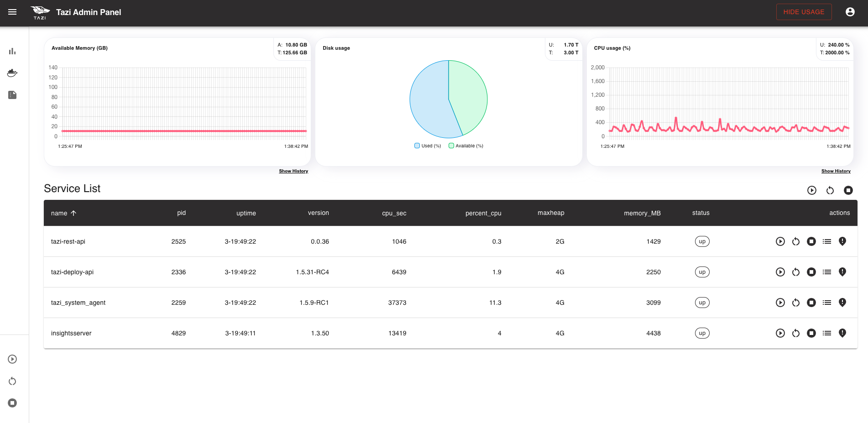
Task: Open the user account menu
Action: [850, 12]
